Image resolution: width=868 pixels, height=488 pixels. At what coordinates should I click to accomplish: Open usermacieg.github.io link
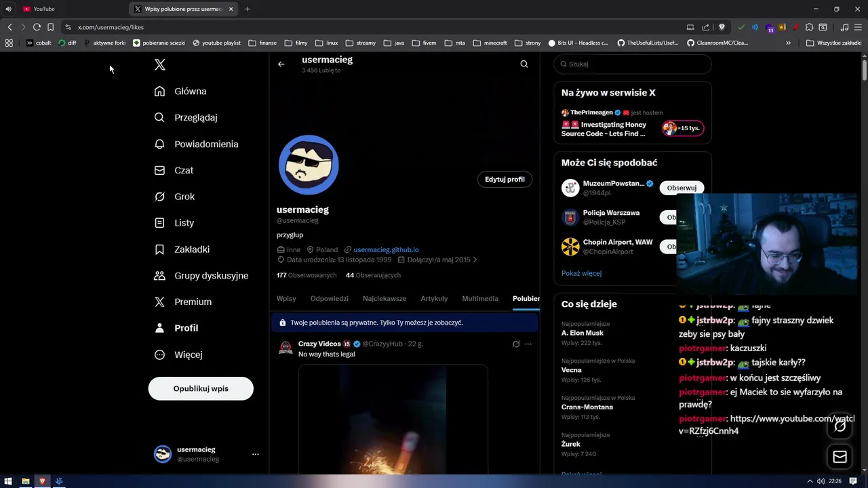386,249
